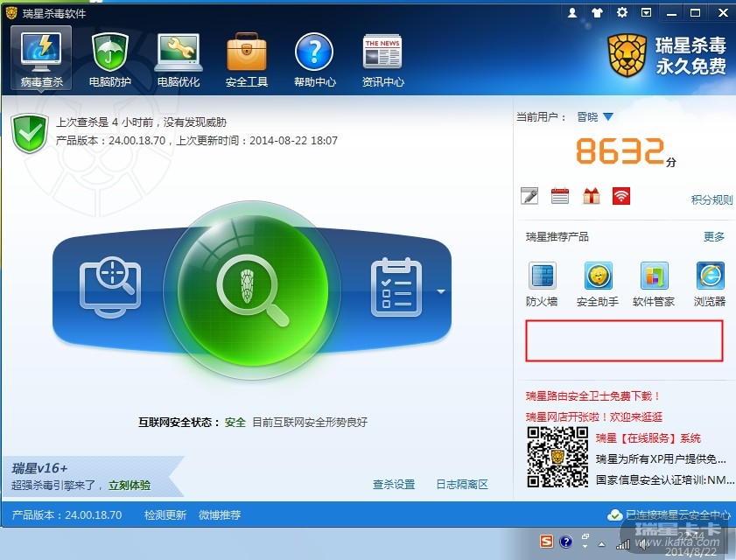Click the Sogou input S tray icon
Image resolution: width=736 pixels, height=560 pixels.
tap(546, 542)
